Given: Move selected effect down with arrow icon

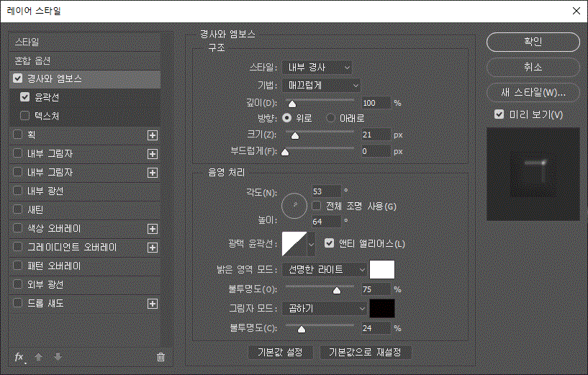Looking at the screenshot, I should tap(58, 356).
